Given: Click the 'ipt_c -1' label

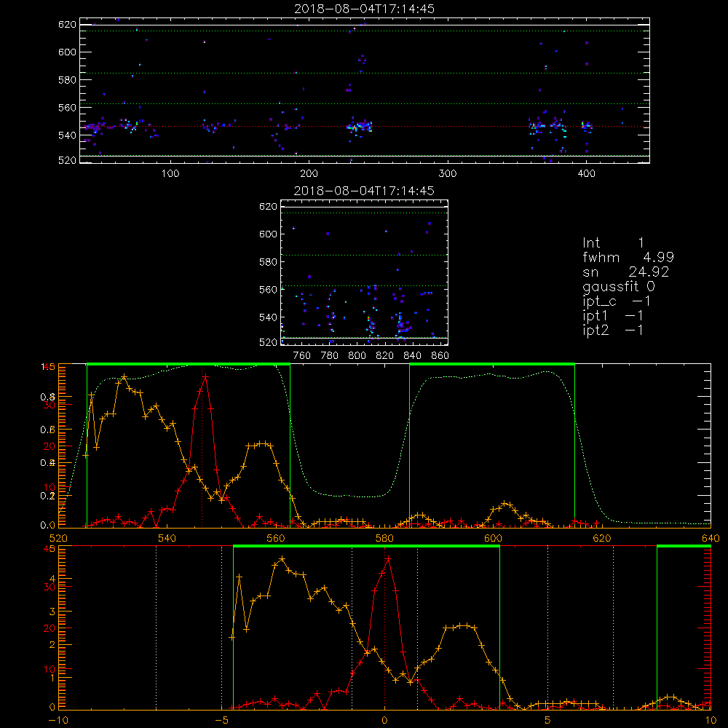Looking at the screenshot, I should click(617, 301).
